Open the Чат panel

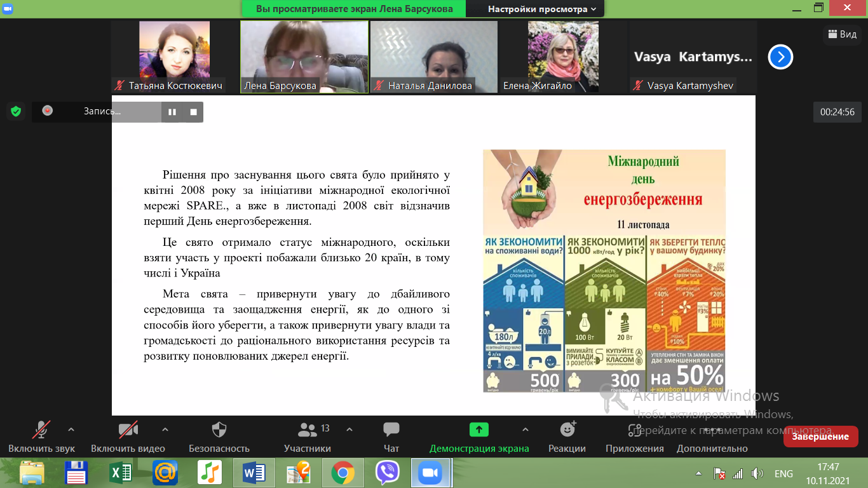tap(391, 437)
